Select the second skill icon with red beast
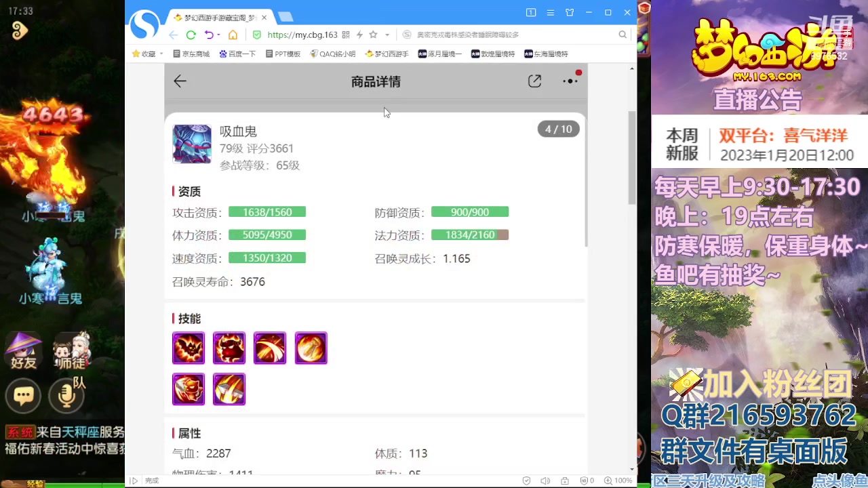This screenshot has height=488, width=868. coord(229,348)
